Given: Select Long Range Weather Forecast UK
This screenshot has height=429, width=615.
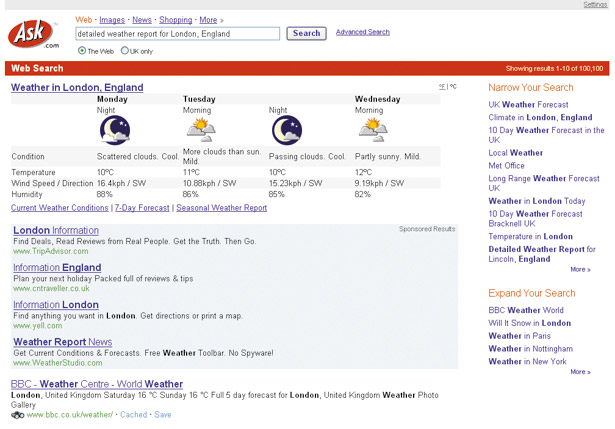Looking at the screenshot, I should (544, 183).
